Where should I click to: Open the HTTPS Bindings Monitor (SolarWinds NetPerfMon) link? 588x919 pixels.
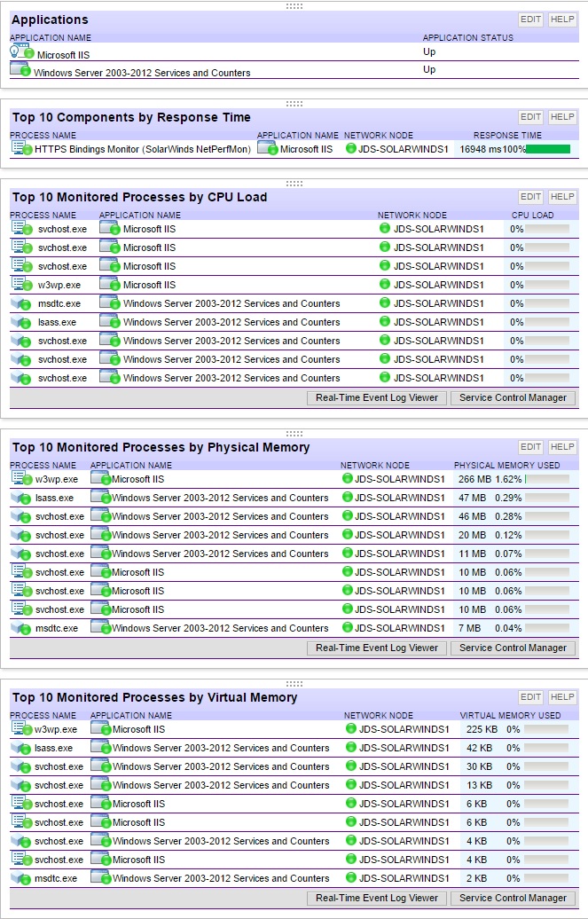143,149
